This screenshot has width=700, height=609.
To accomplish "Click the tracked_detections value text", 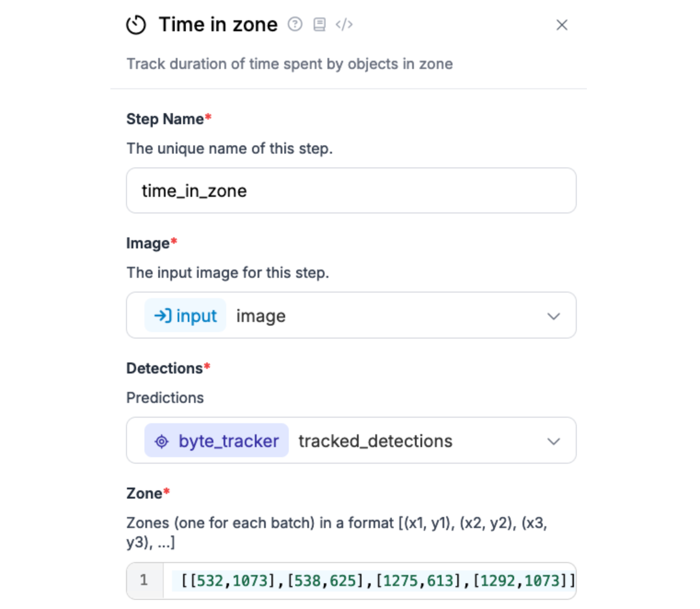I will tap(375, 441).
